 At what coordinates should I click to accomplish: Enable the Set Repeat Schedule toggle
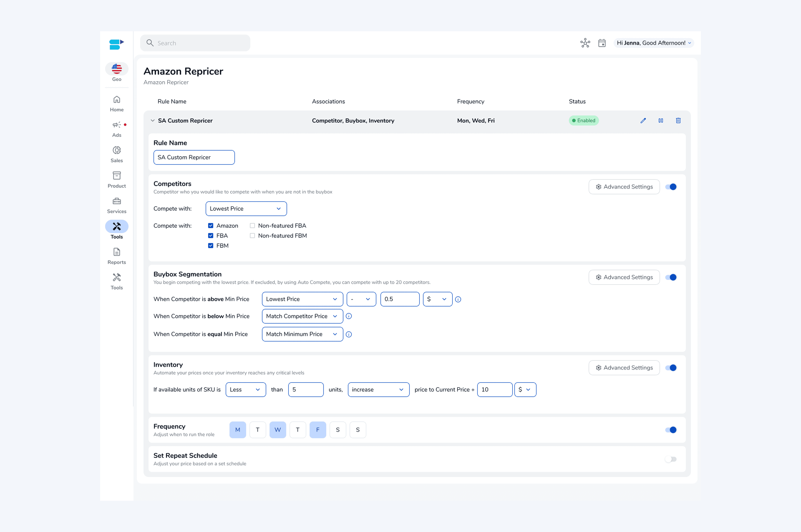tap(671, 459)
